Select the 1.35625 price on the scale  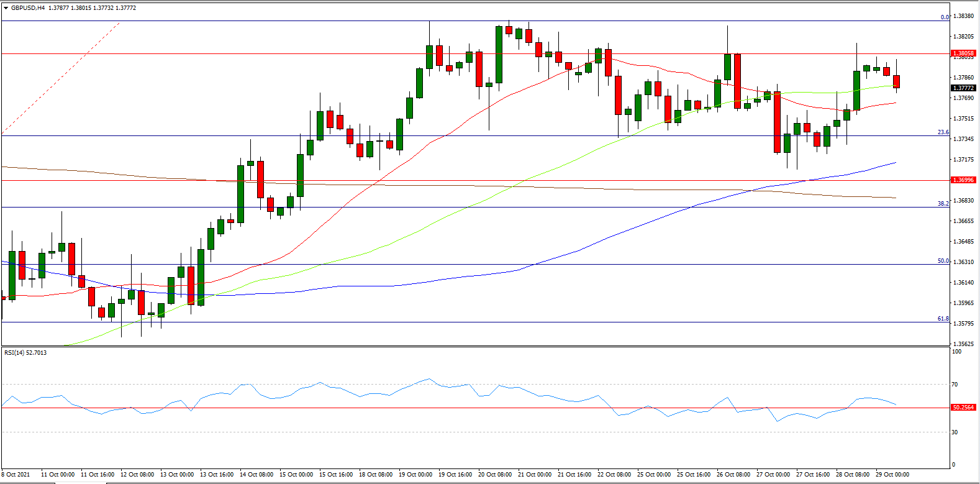pyautogui.click(x=964, y=344)
